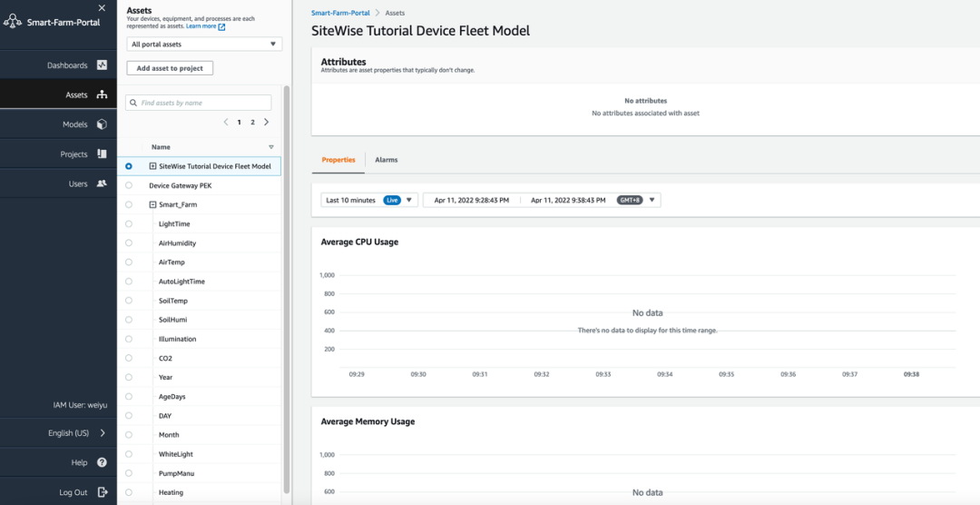This screenshot has height=505, width=980.
Task: Go to next page of assets list
Action: 267,122
